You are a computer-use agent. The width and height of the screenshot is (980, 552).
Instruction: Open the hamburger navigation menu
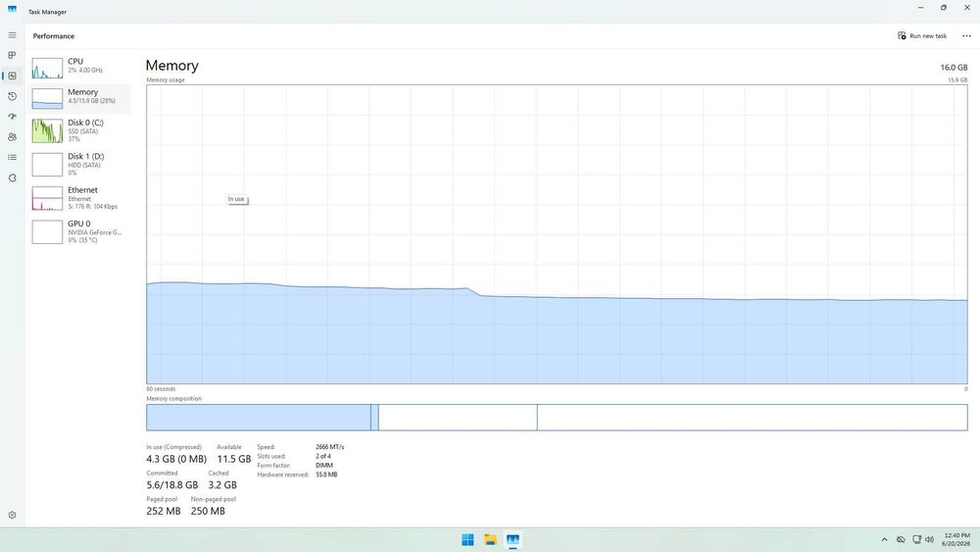12,35
